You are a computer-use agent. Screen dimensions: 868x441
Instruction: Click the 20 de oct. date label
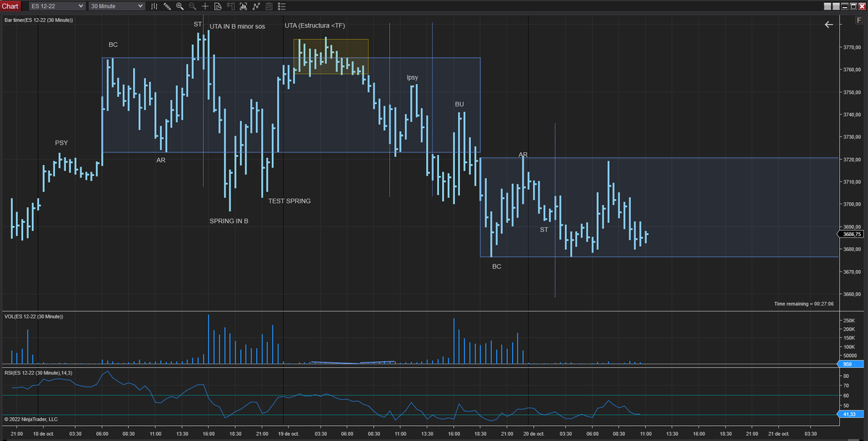[533, 433]
